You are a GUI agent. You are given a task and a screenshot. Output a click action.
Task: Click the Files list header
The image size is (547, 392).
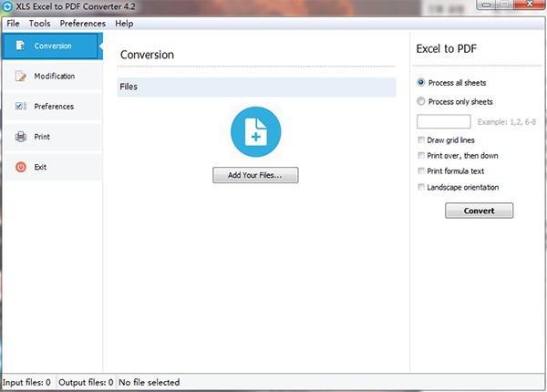(256, 87)
